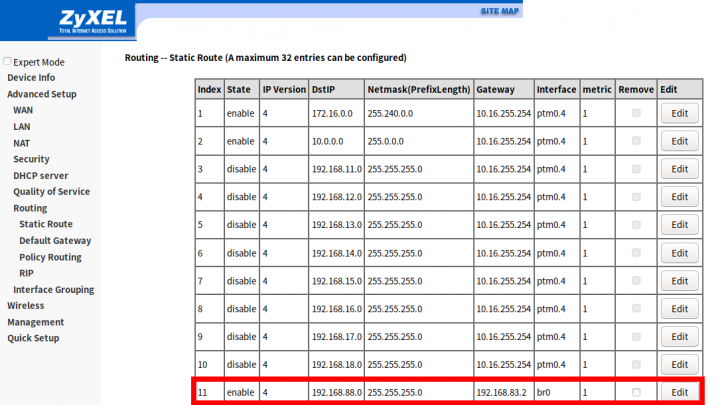Image resolution: width=720 pixels, height=405 pixels.
Task: Edit static route 192.168.14.0
Action: point(680,253)
